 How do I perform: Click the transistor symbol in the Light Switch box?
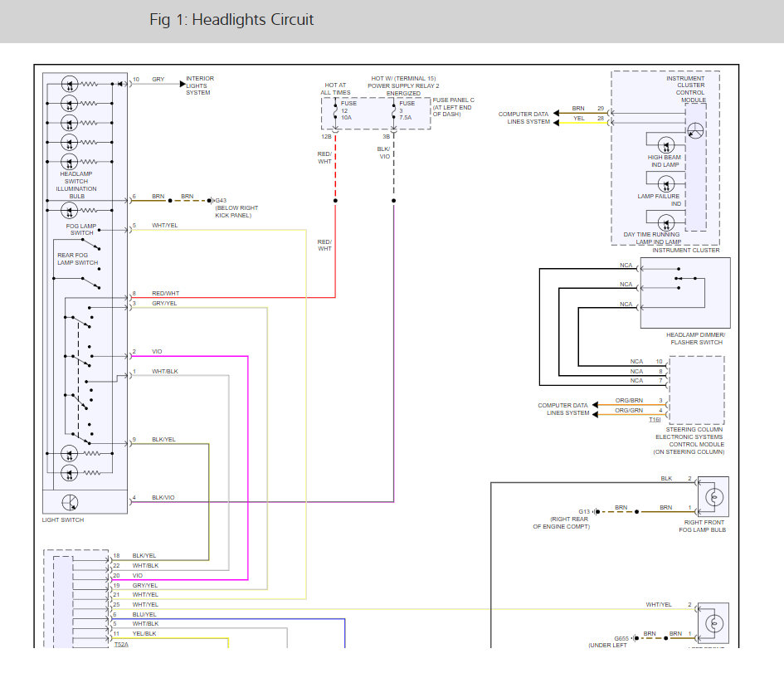[x=70, y=503]
